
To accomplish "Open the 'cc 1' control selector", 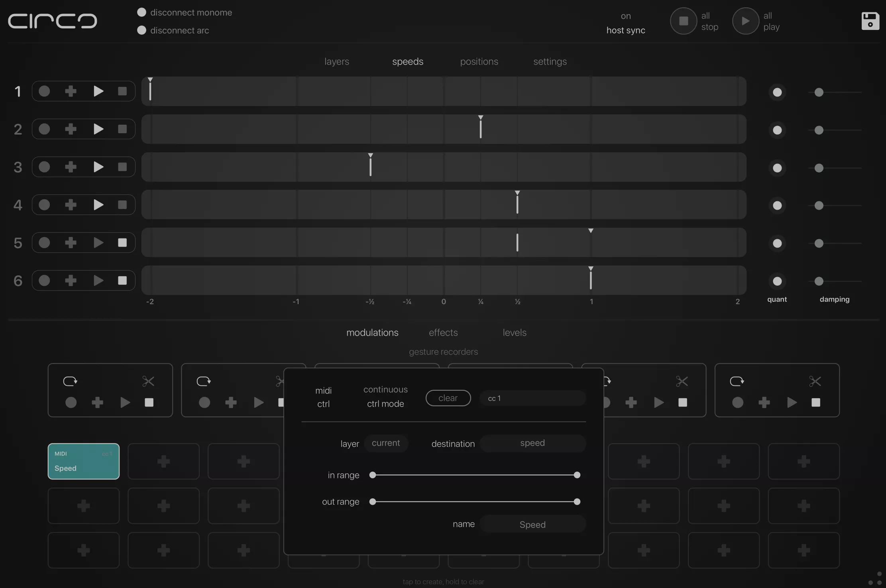I will pyautogui.click(x=532, y=398).
